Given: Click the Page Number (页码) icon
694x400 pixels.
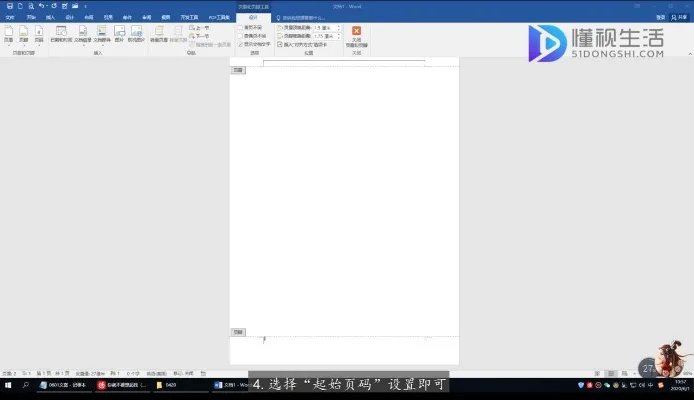Looking at the screenshot, I should tap(39, 33).
